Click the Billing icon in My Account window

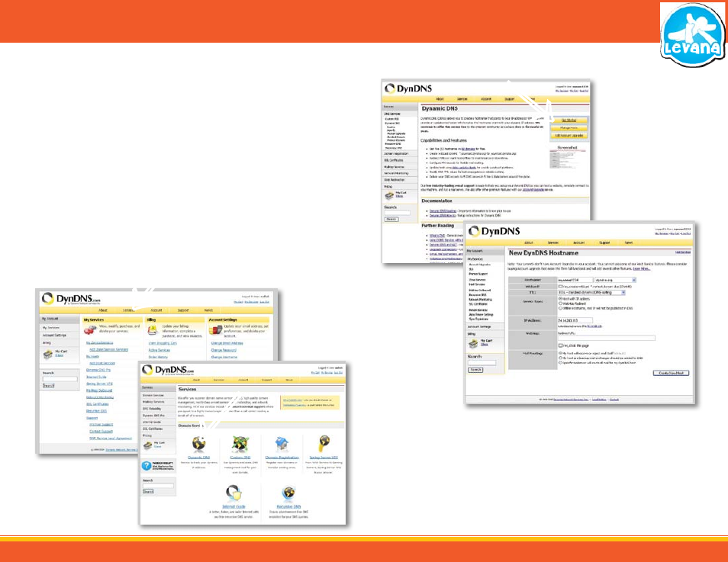point(153,330)
